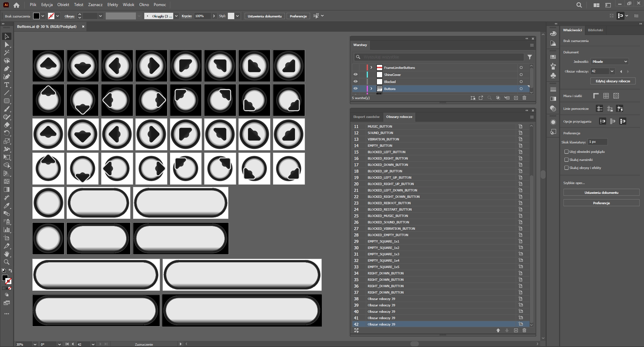Image resolution: width=644 pixels, height=347 pixels.
Task: Select the Type tool in toolbar
Action: point(6,85)
